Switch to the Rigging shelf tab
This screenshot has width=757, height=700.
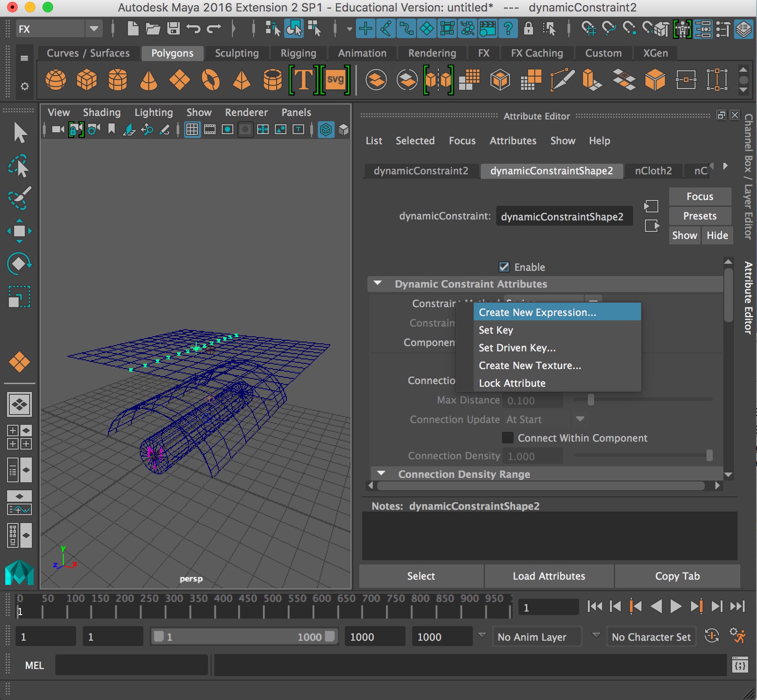click(298, 53)
